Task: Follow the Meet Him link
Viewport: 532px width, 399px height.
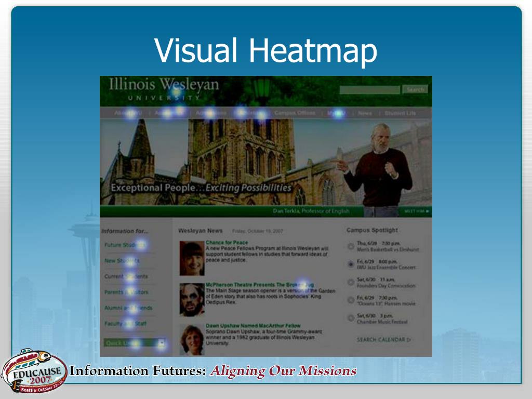Action: coord(417,211)
